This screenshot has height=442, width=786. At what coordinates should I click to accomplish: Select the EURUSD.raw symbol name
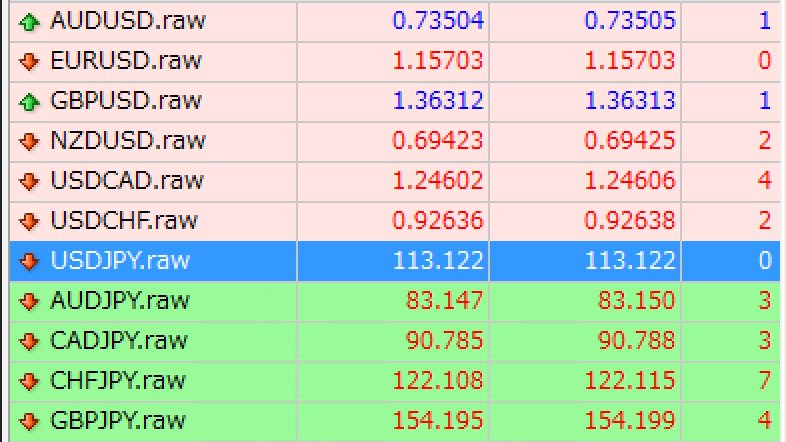126,61
